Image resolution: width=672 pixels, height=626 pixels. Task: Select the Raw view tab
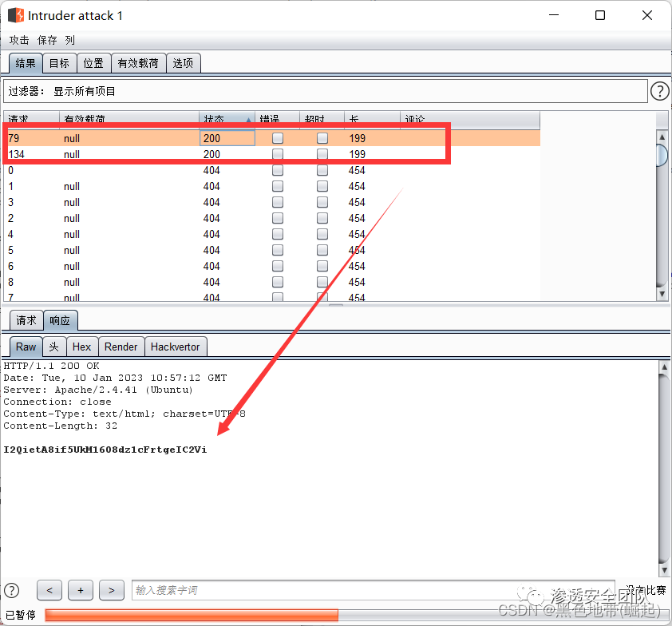tap(26, 347)
